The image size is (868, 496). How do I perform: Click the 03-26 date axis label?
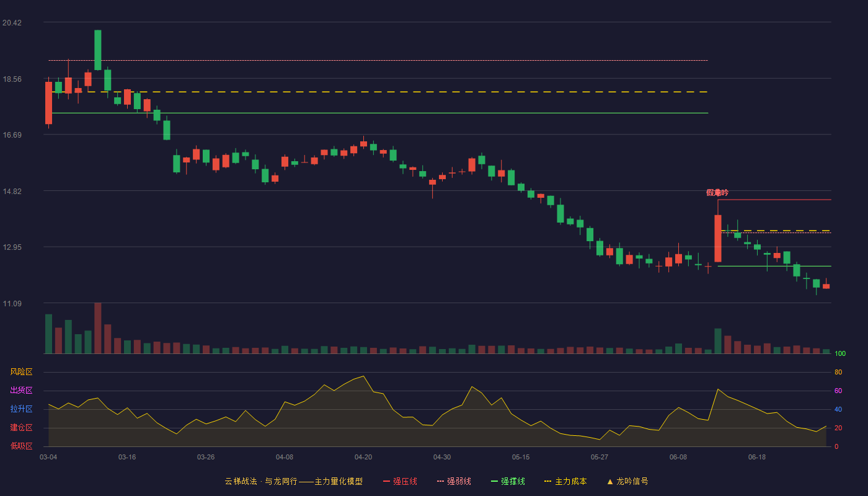tap(206, 457)
